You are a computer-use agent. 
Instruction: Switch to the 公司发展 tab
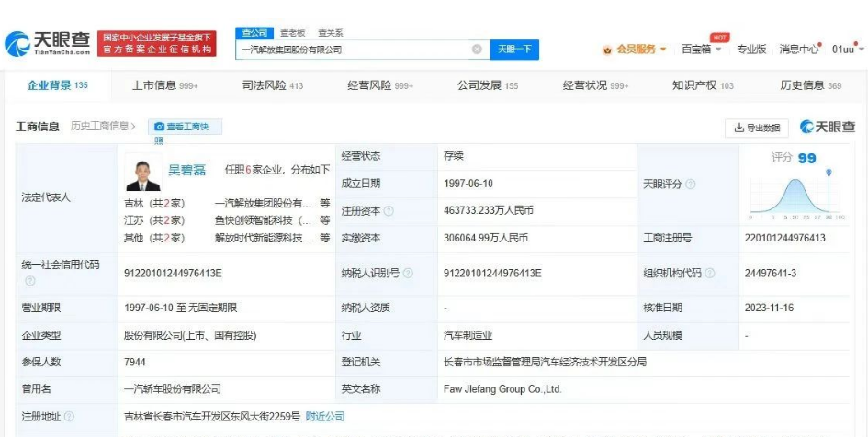pos(488,85)
